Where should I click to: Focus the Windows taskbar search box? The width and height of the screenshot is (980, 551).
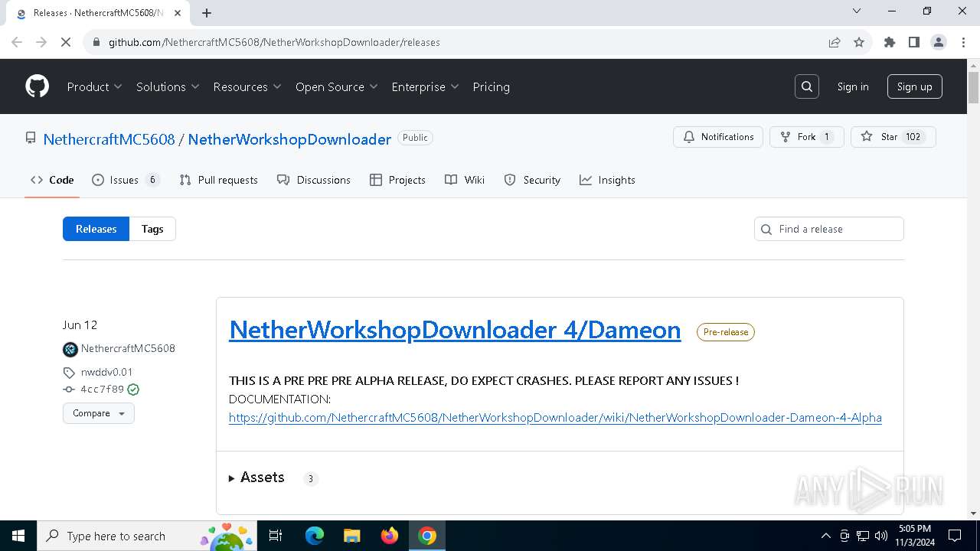click(x=146, y=536)
